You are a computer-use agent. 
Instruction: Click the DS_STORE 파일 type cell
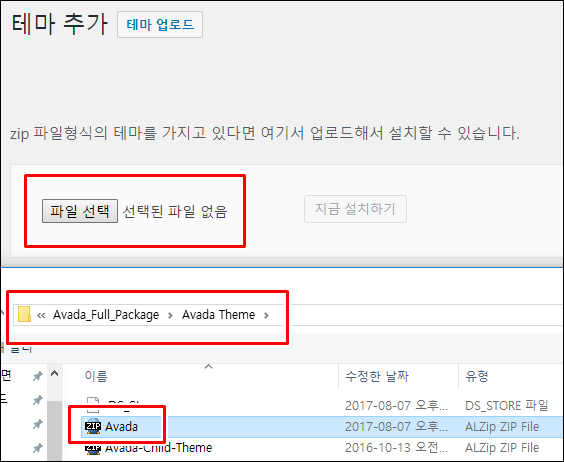pyautogui.click(x=506, y=406)
